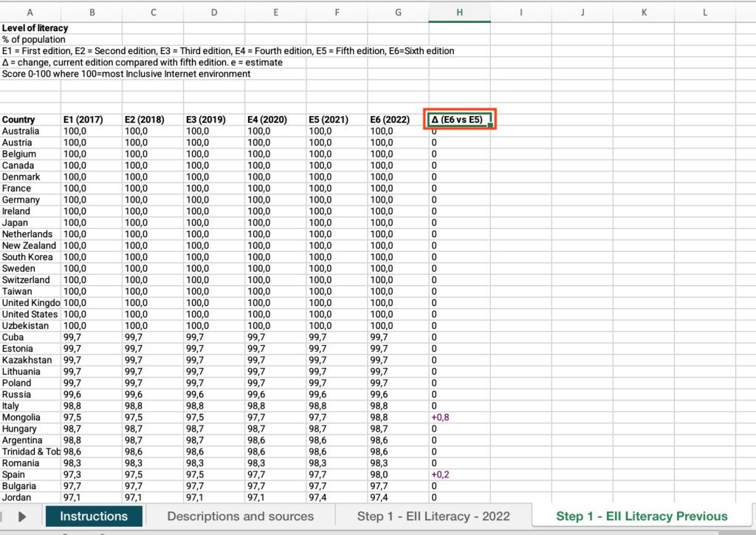
Task: Select the 'United States' country cell
Action: point(30,315)
